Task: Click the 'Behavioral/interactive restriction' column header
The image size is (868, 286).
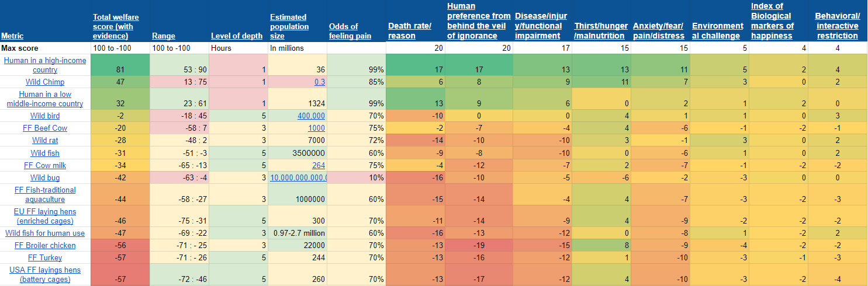Action: pos(837,26)
